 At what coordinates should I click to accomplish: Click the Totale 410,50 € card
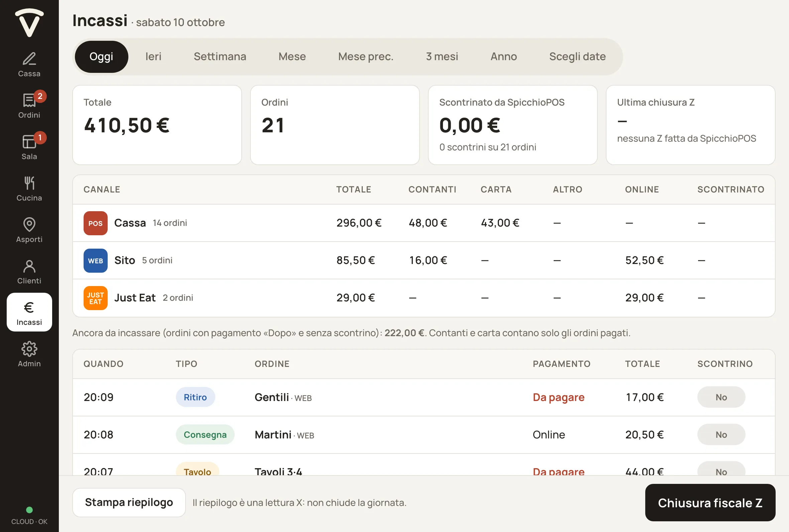(157, 125)
